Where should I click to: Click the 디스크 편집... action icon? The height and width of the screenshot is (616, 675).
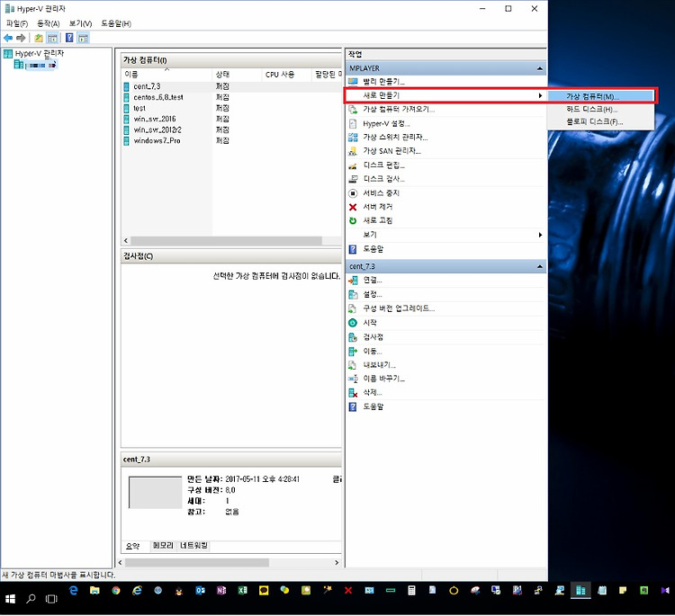tap(353, 165)
